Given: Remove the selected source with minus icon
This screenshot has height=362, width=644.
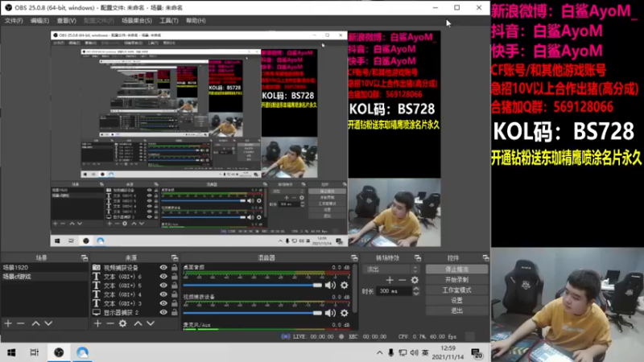Looking at the screenshot, I should 109,323.
